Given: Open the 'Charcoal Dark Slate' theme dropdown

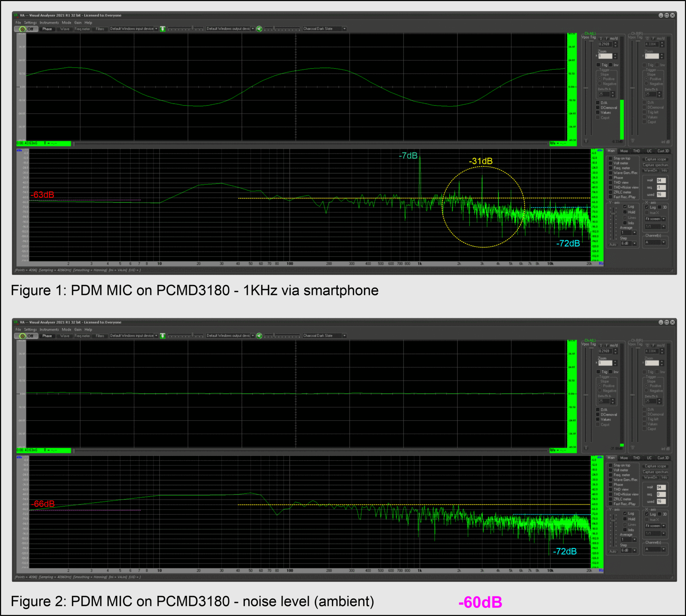Looking at the screenshot, I should (344, 29).
